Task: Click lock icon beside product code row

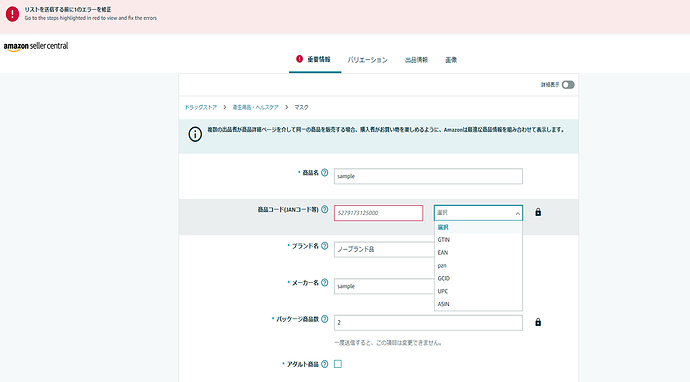Action: (538, 212)
